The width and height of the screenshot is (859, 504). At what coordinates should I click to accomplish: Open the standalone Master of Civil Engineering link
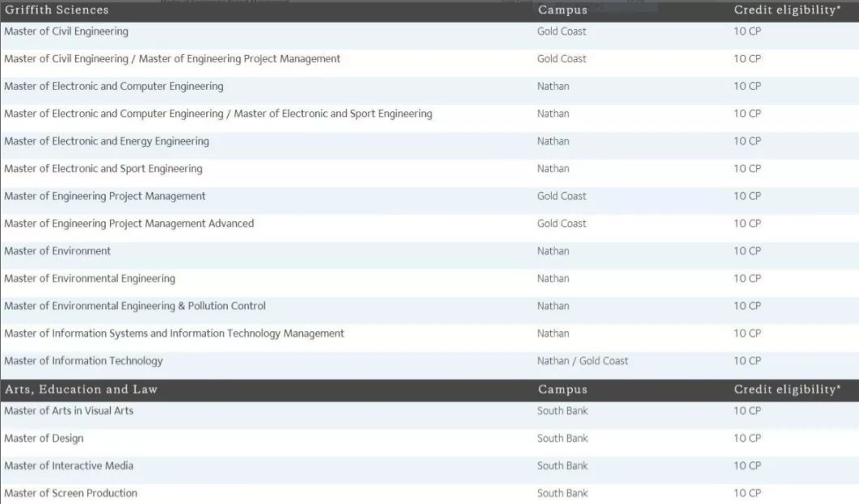tap(66, 31)
